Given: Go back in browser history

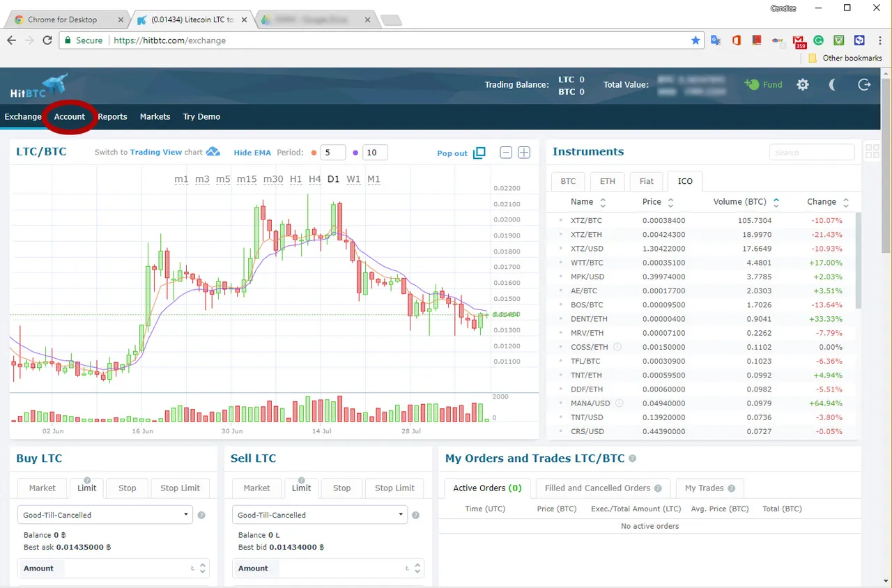Looking at the screenshot, I should [x=11, y=40].
